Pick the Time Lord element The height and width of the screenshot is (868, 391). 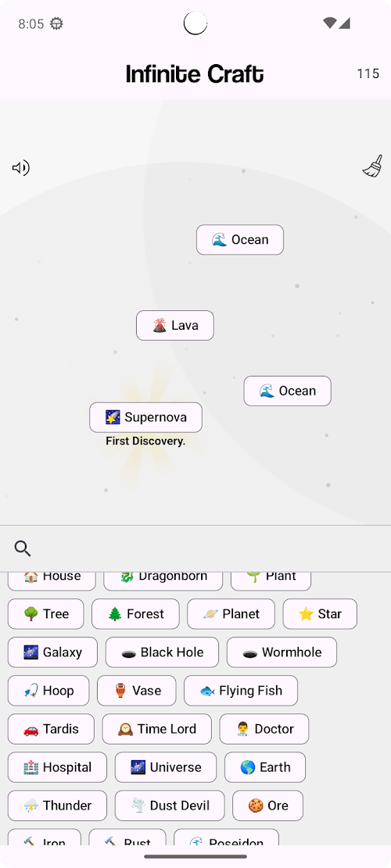click(156, 729)
